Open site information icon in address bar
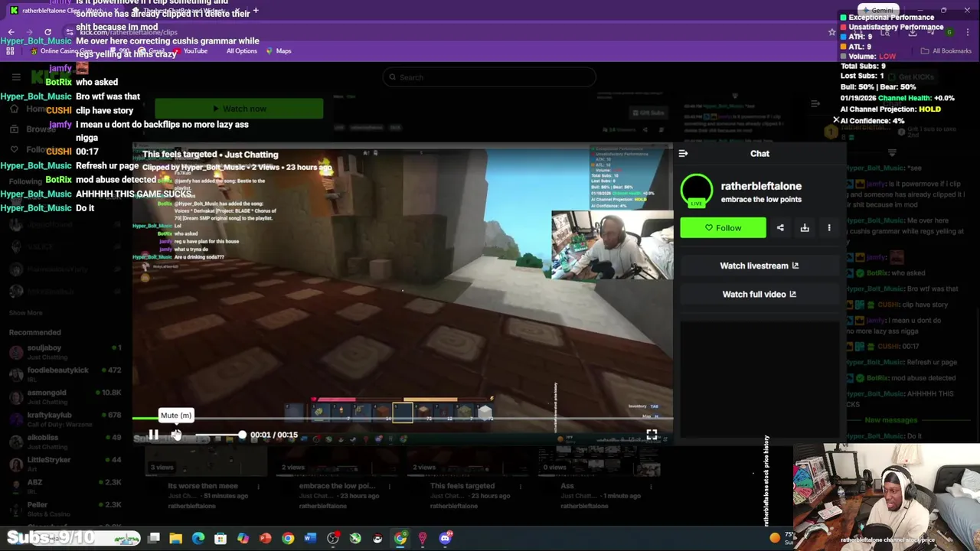The height and width of the screenshot is (551, 980). point(70,32)
